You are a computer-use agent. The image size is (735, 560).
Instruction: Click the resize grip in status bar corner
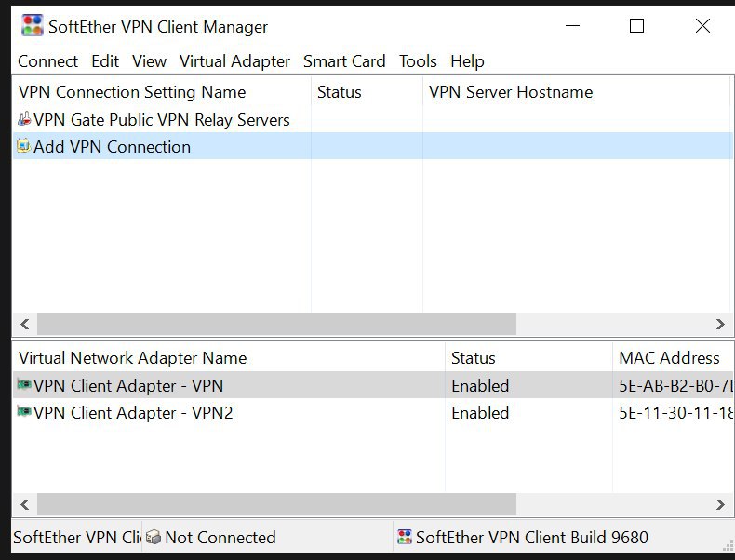[728, 546]
